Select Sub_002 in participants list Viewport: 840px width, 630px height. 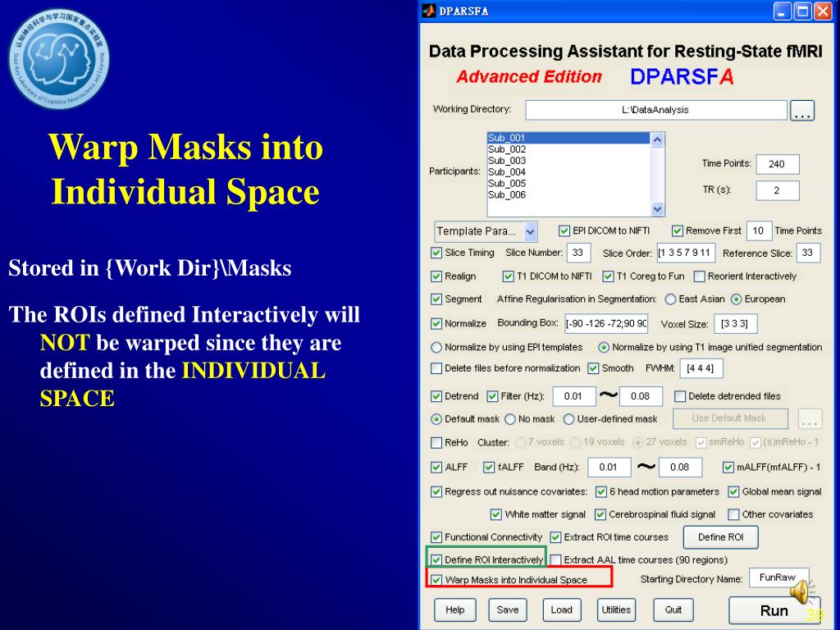coord(569,149)
